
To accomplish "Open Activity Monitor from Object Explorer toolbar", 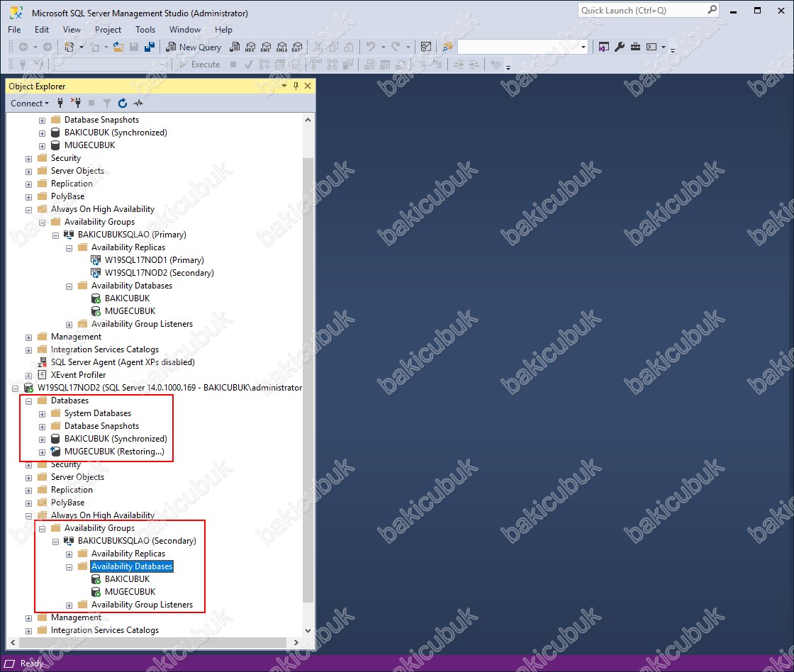I will (x=138, y=103).
